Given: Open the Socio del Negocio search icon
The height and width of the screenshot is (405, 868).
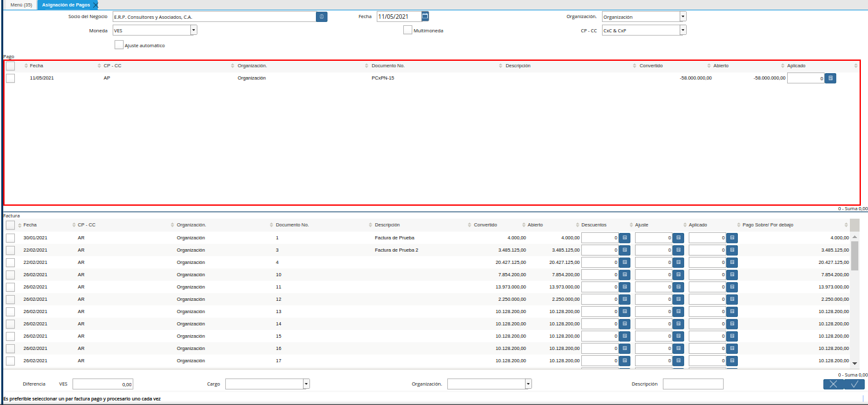Looking at the screenshot, I should 322,17.
